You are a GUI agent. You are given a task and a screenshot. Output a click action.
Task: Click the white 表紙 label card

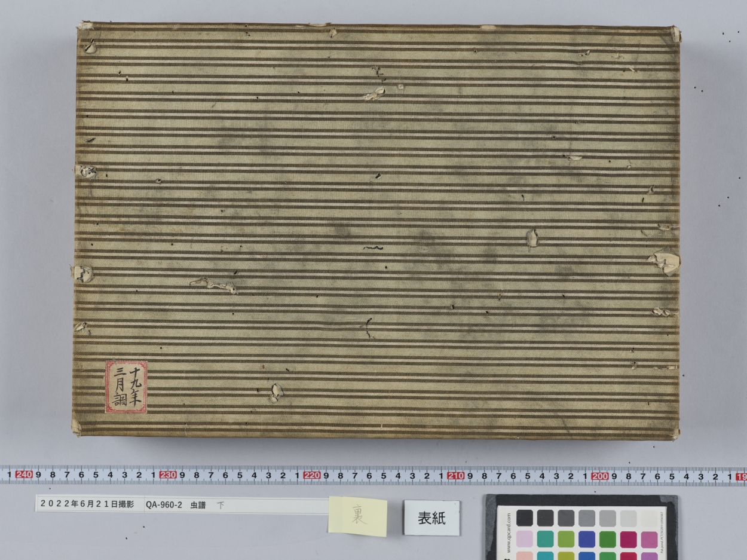(x=431, y=518)
